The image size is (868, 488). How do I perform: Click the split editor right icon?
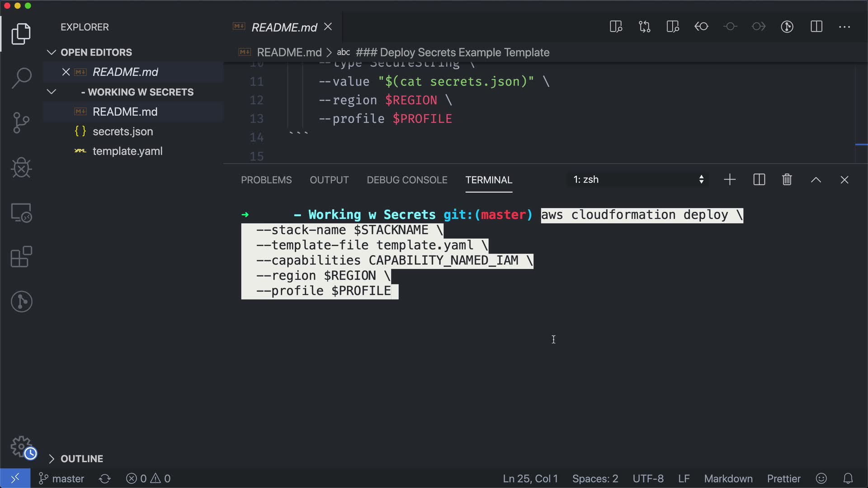[x=816, y=27]
